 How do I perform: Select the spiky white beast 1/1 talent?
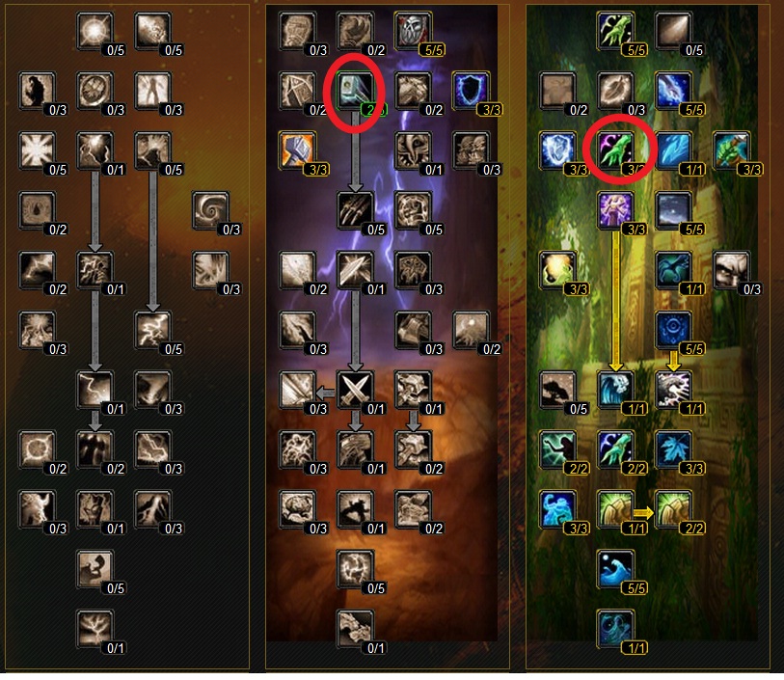click(673, 389)
